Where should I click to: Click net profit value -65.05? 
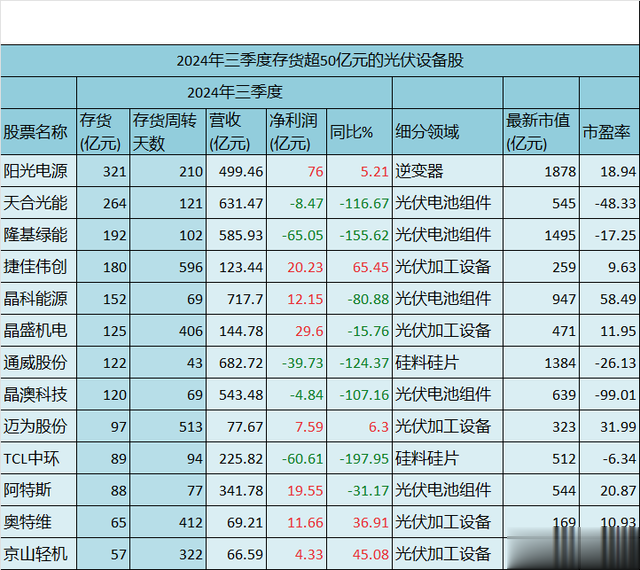pos(302,235)
